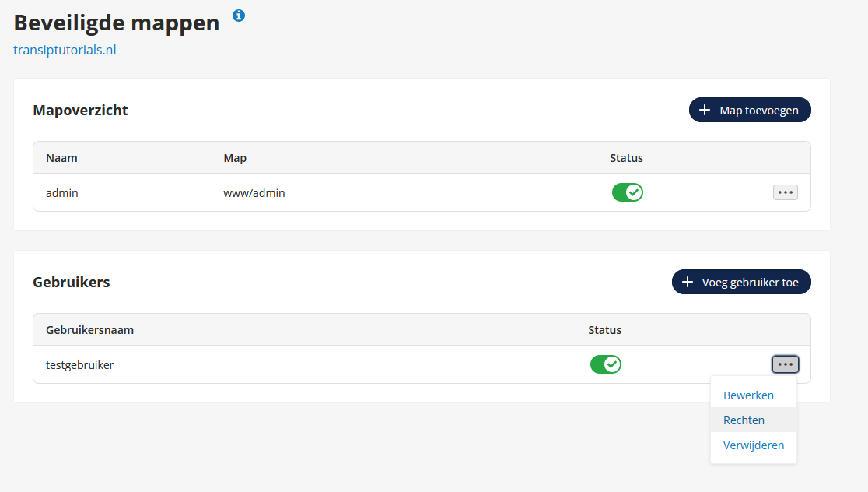Choose Bewerken from the user menu
The image size is (868, 492).
[x=748, y=395]
